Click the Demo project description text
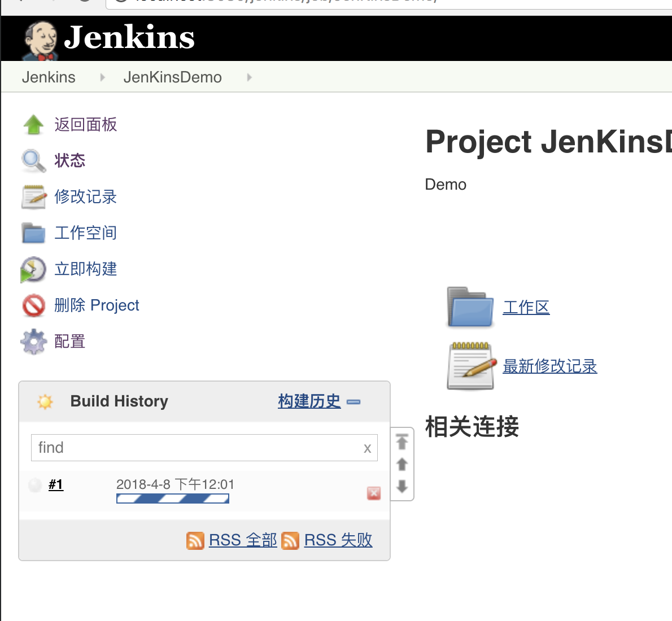This screenshot has width=672, height=621. 446,184
